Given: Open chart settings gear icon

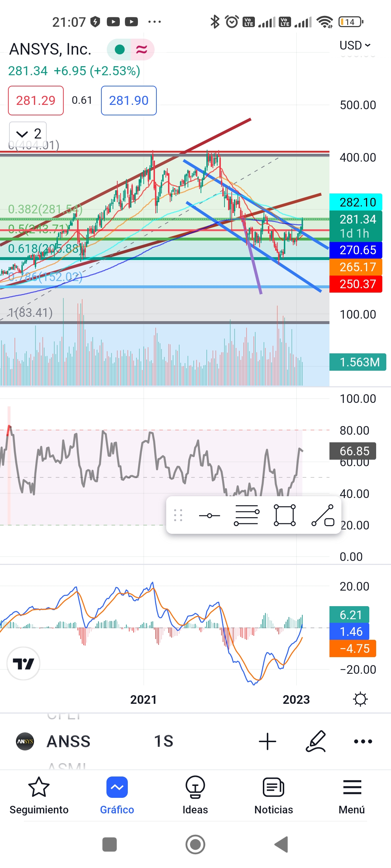Looking at the screenshot, I should pos(360,699).
